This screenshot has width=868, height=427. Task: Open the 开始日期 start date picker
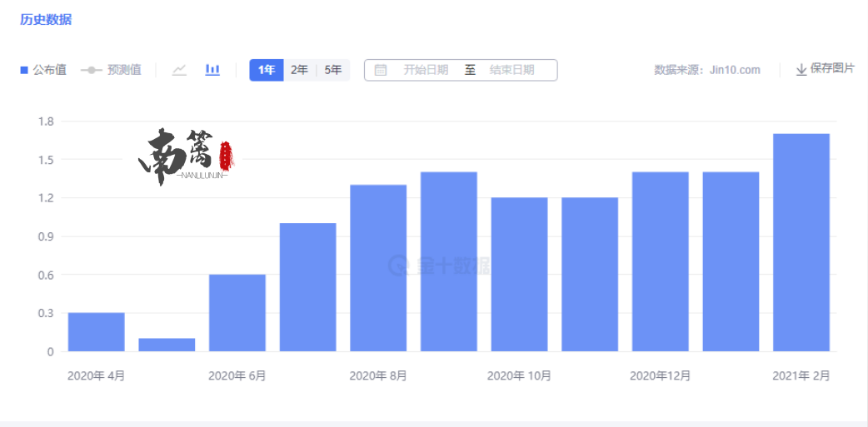pos(426,70)
